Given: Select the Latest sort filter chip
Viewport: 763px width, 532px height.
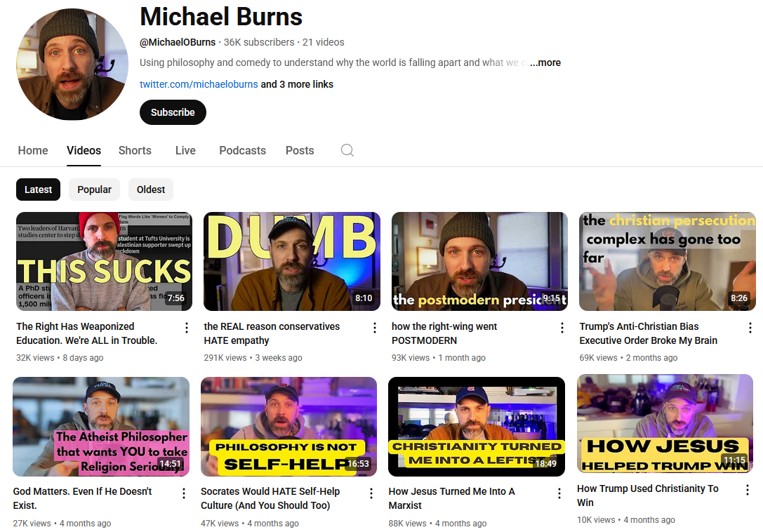Looking at the screenshot, I should [x=38, y=189].
